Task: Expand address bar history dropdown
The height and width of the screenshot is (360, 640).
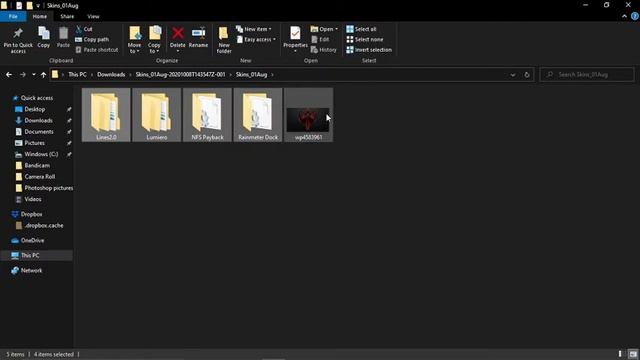Action: [513, 75]
